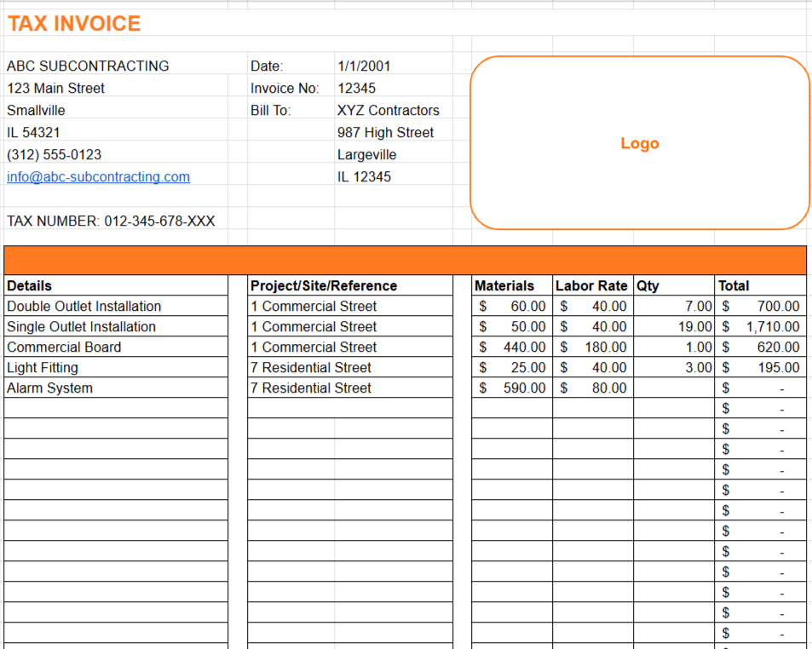Select the Commercial Board cell
This screenshot has height=649, width=812.
tap(116, 347)
